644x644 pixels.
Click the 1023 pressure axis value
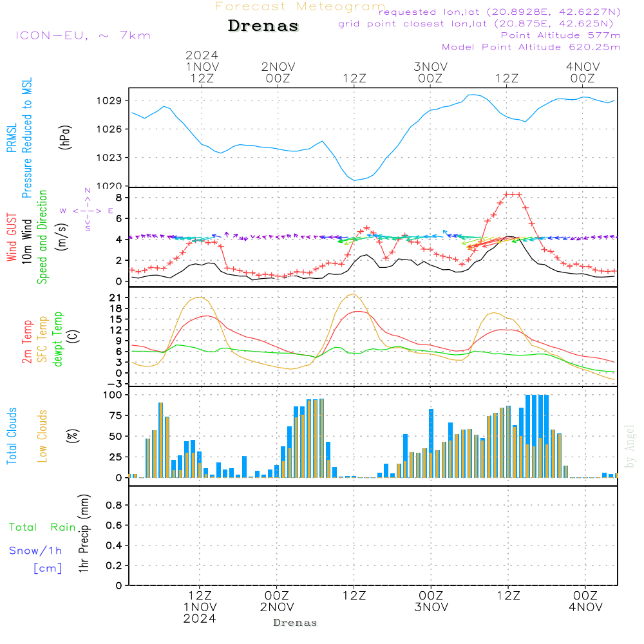109,158
